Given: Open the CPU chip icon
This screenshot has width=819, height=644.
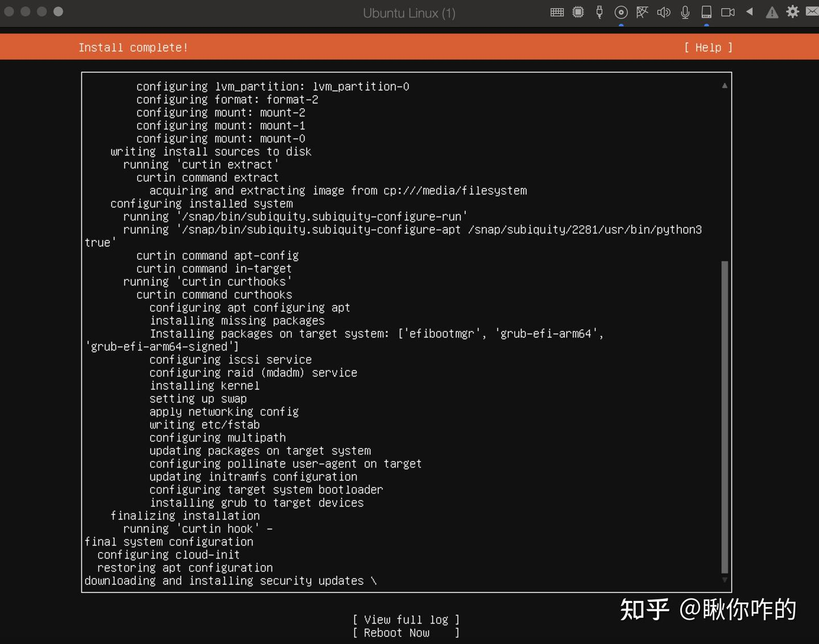Looking at the screenshot, I should click(578, 13).
